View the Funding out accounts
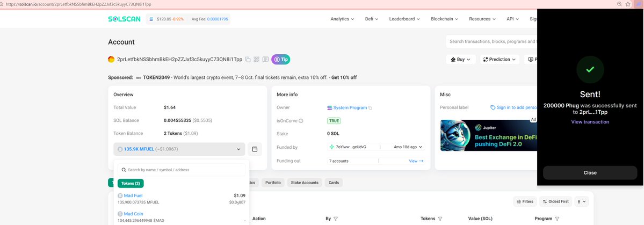 (x=416, y=161)
